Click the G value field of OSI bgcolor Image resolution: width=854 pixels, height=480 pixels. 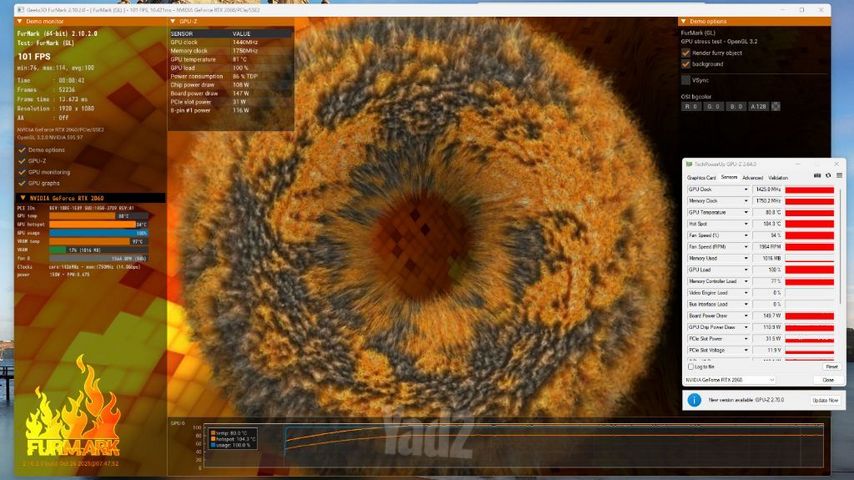coord(713,106)
